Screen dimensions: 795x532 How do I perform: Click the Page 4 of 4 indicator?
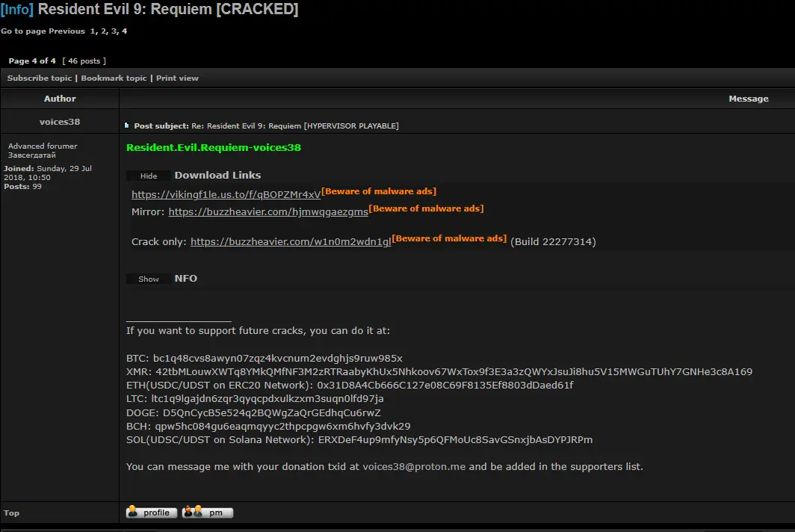[x=32, y=61]
